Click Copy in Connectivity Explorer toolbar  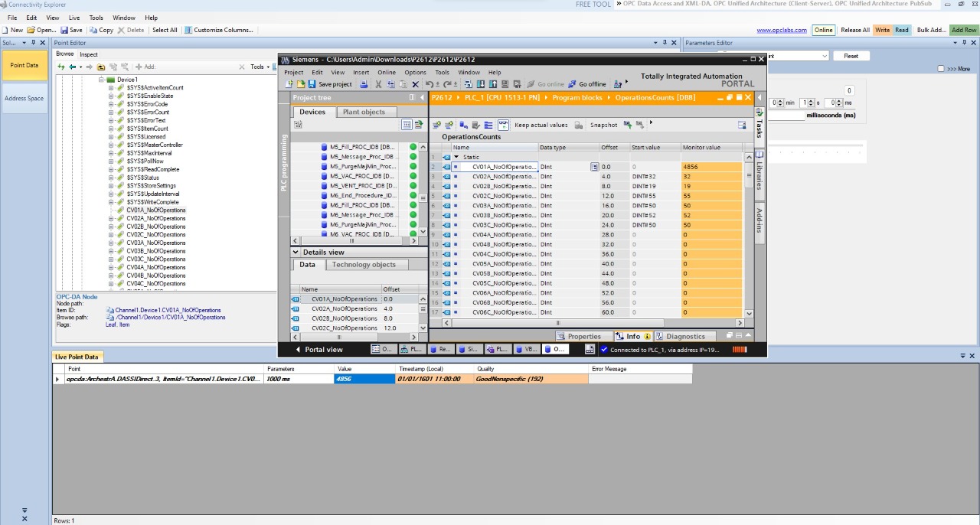click(x=101, y=30)
